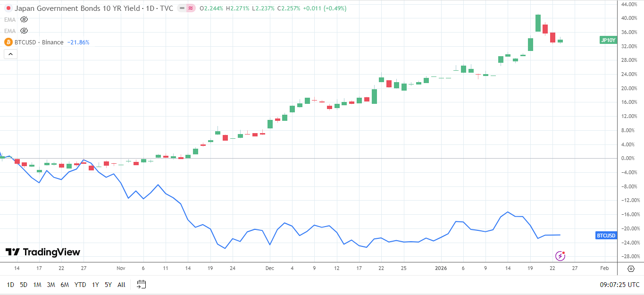The image size is (644, 295).
Task: Collapse the indicator legend chevron
Action: coord(10,54)
